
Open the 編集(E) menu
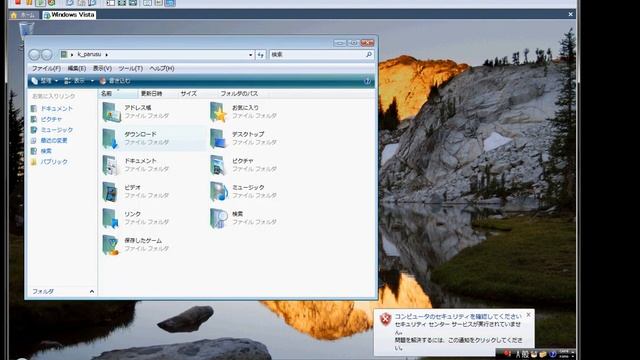click(x=77, y=68)
